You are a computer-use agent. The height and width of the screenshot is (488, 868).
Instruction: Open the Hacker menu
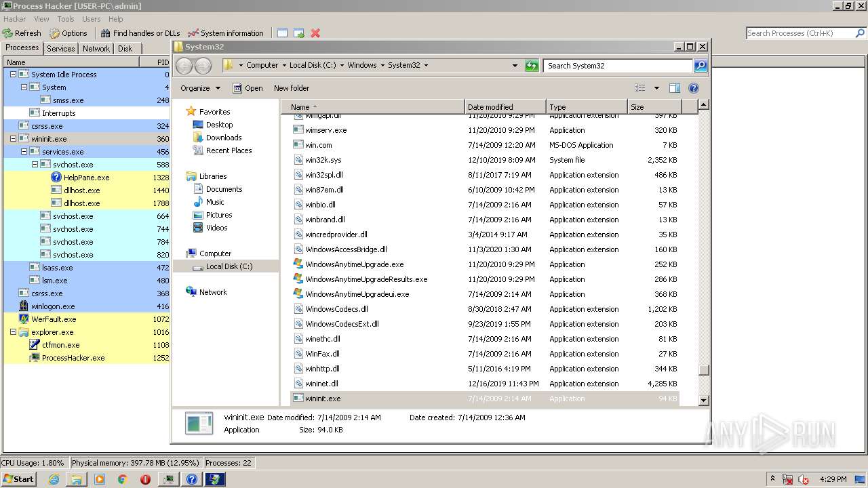(14, 19)
